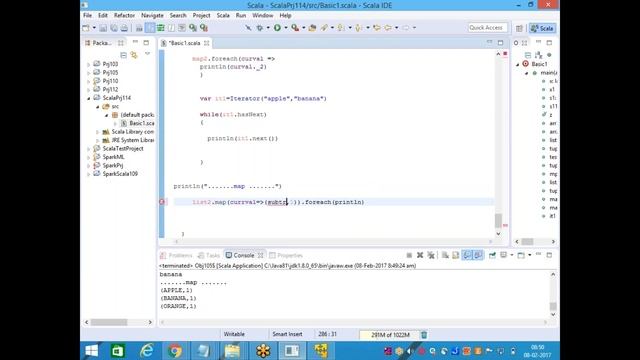Click Collapse All in Package Explorer
The height and width of the screenshot is (360, 640).
tap(123, 55)
